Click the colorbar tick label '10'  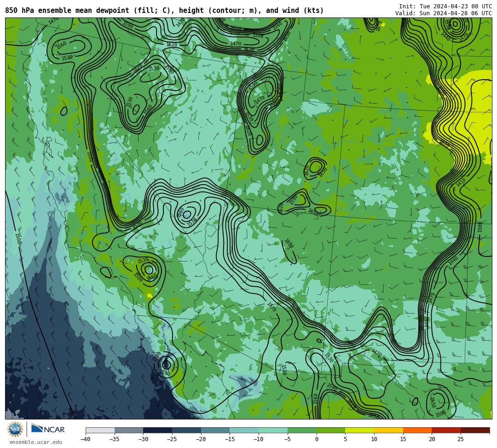(x=374, y=439)
